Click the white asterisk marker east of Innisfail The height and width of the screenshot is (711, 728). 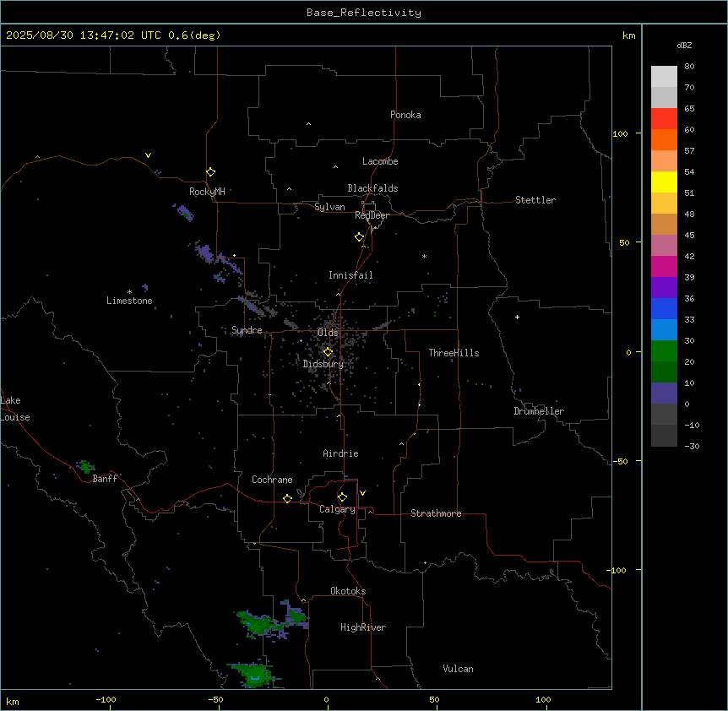coord(424,256)
